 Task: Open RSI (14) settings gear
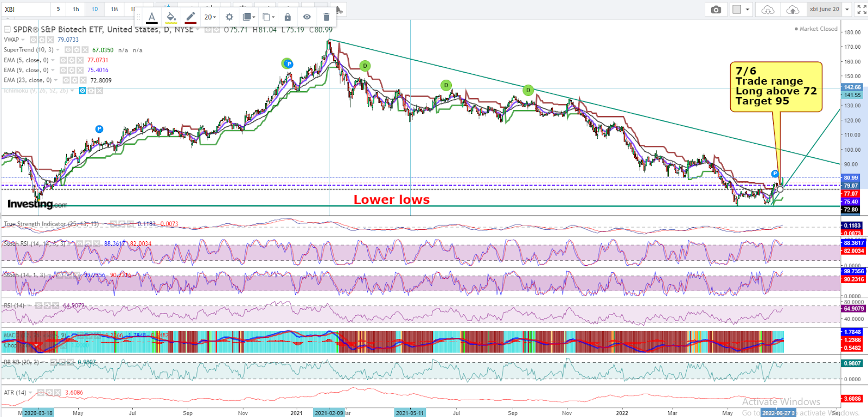[47, 306]
